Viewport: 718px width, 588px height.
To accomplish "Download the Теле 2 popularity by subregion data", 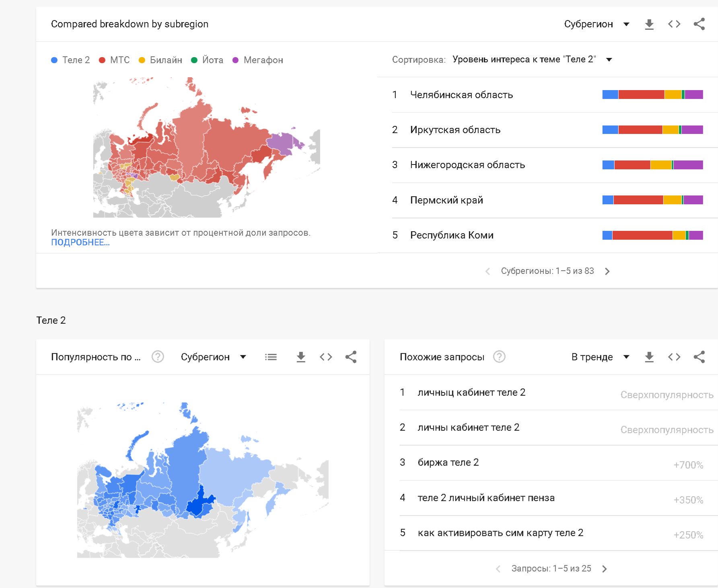I will click(x=301, y=357).
